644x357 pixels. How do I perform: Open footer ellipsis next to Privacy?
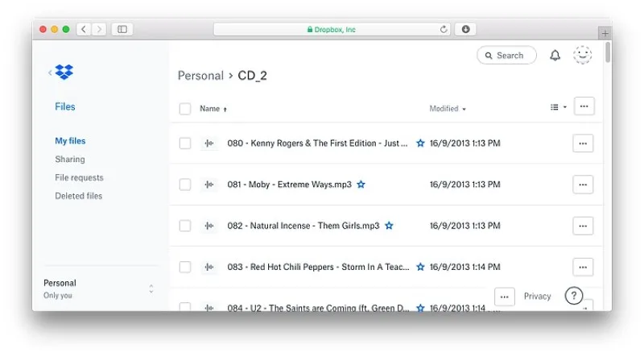click(505, 297)
